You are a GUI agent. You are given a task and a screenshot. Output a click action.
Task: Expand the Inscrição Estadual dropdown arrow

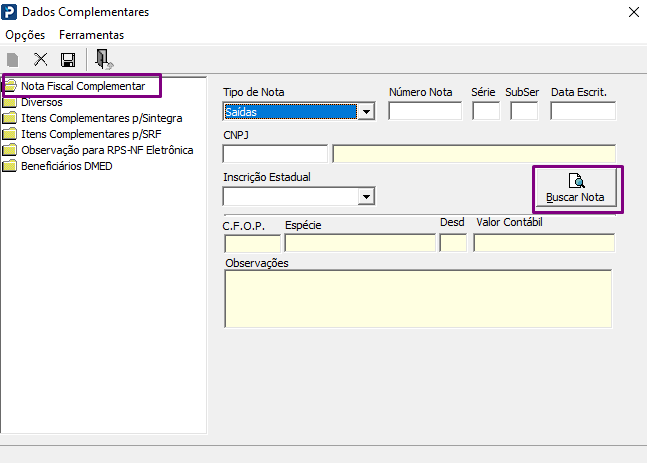(366, 197)
